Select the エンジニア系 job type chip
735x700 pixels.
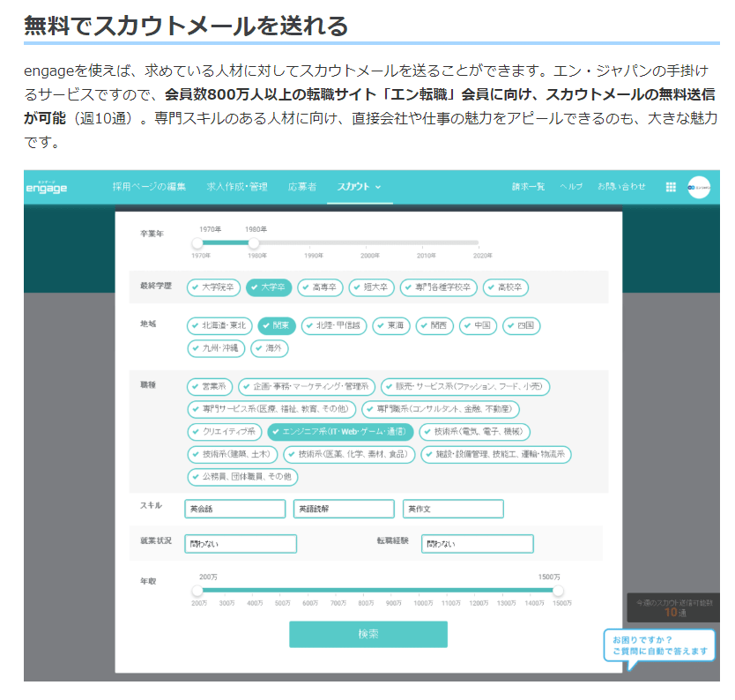(340, 432)
